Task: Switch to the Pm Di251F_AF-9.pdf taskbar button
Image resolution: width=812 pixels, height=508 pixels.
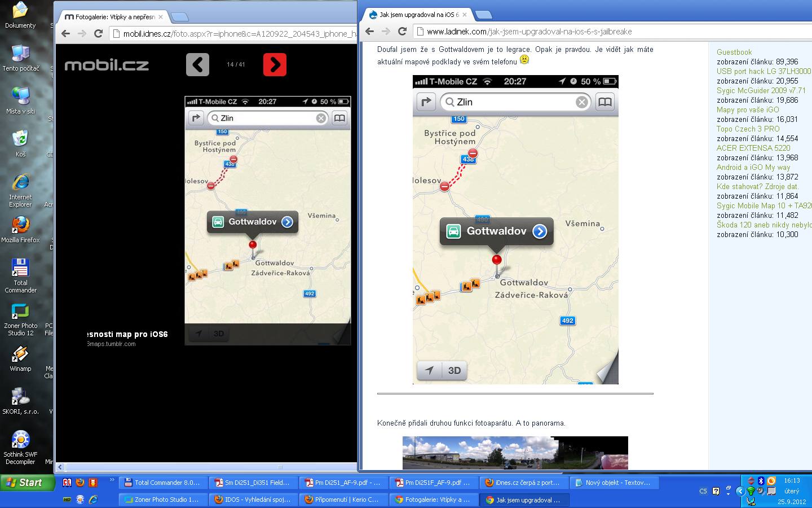Action: click(x=433, y=483)
